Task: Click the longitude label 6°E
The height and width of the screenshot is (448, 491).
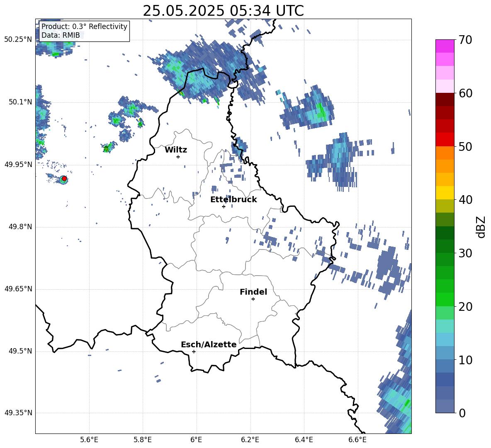Action: [x=196, y=440]
